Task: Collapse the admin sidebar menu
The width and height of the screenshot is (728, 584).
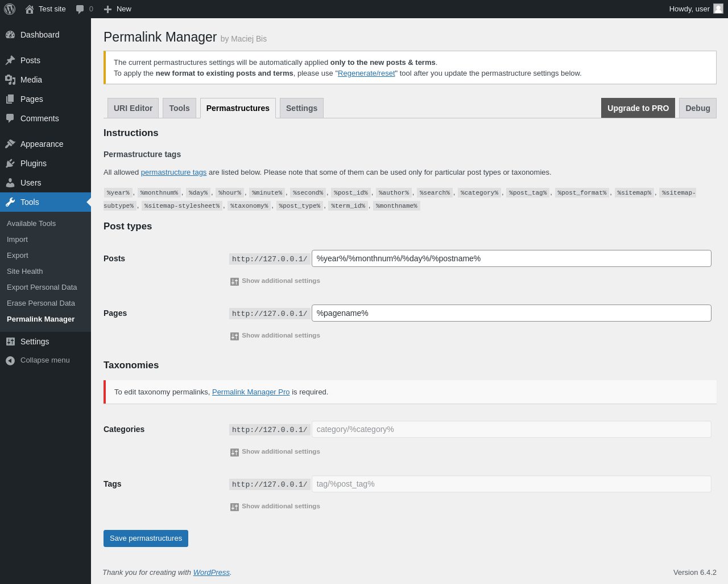Action: (x=38, y=360)
